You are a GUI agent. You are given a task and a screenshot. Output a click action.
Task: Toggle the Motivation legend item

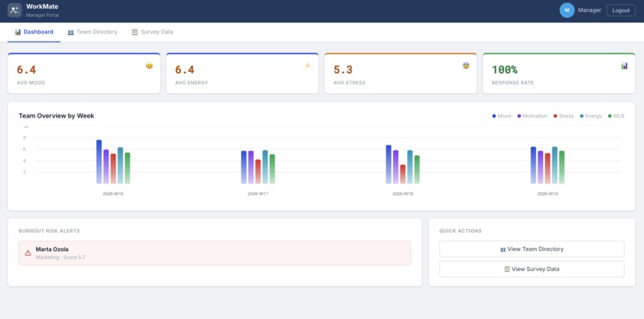pos(532,117)
